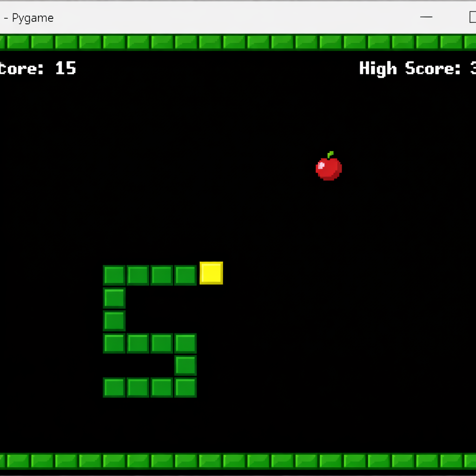Click the High Score label
The height and width of the screenshot is (476, 476).
pyautogui.click(x=410, y=69)
